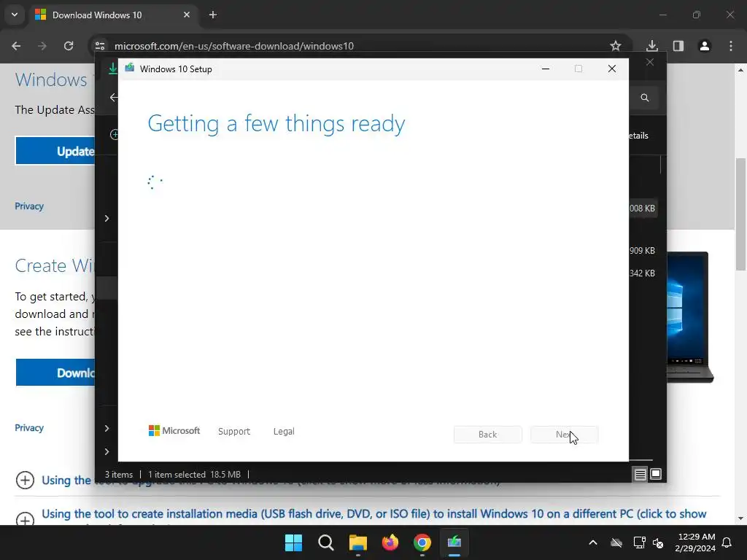Expand the first Explorer navigation chevron
The image size is (747, 560).
coord(107,218)
